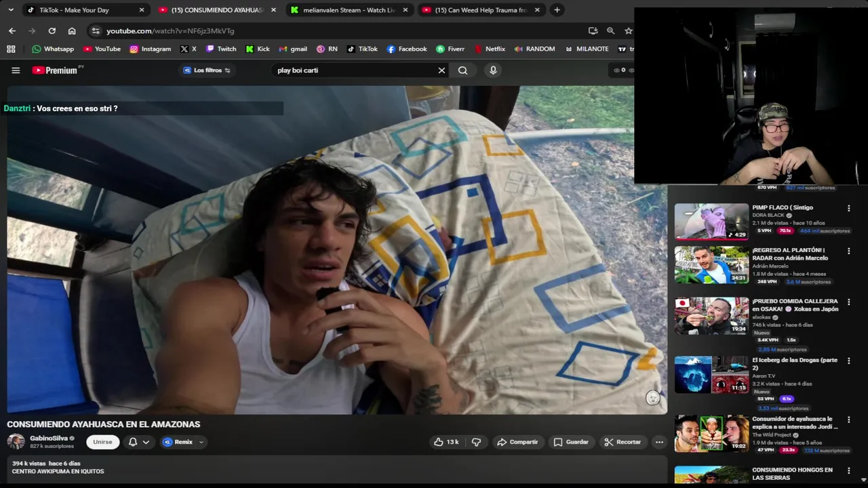Screen dimensions: 868x488
Task: Open the apps grid in the bookmarks bar
Action: coord(11,49)
